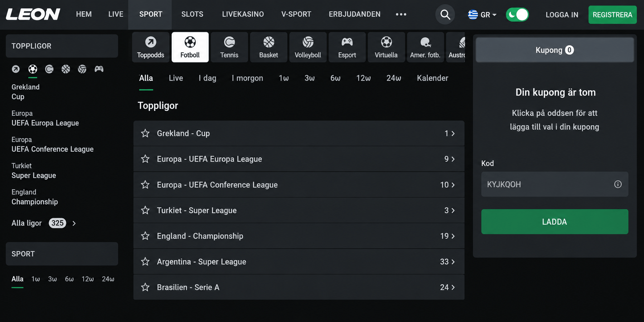Expand UEFA Conference League row chevron

pyautogui.click(x=453, y=185)
